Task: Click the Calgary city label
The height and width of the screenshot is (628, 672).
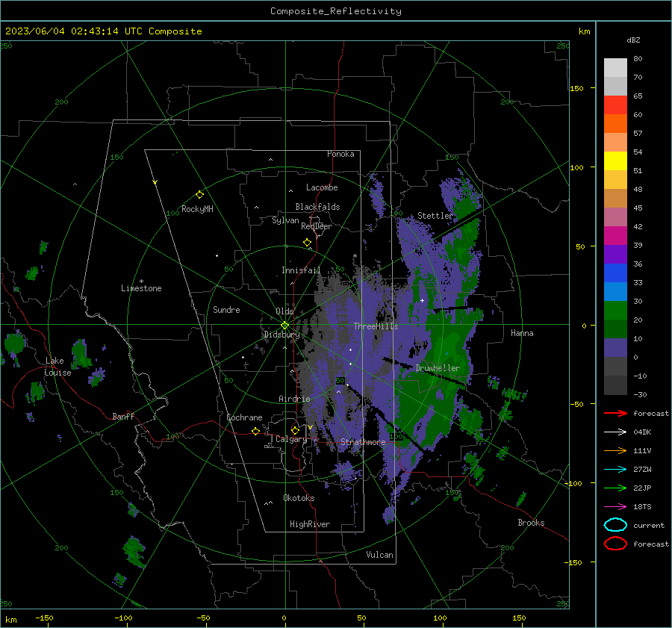Action: click(291, 439)
